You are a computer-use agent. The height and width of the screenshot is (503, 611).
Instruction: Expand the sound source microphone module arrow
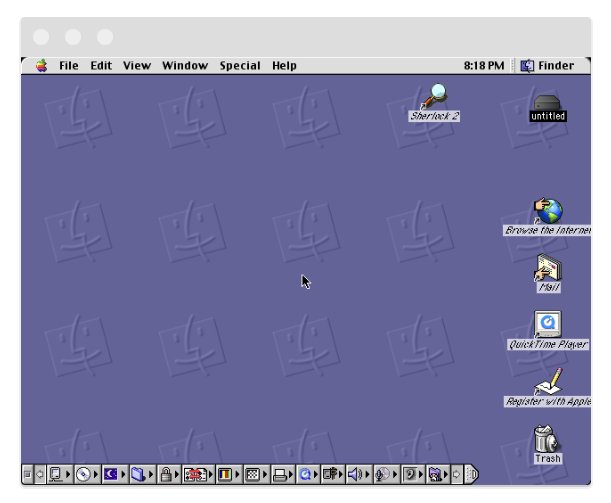click(x=395, y=474)
